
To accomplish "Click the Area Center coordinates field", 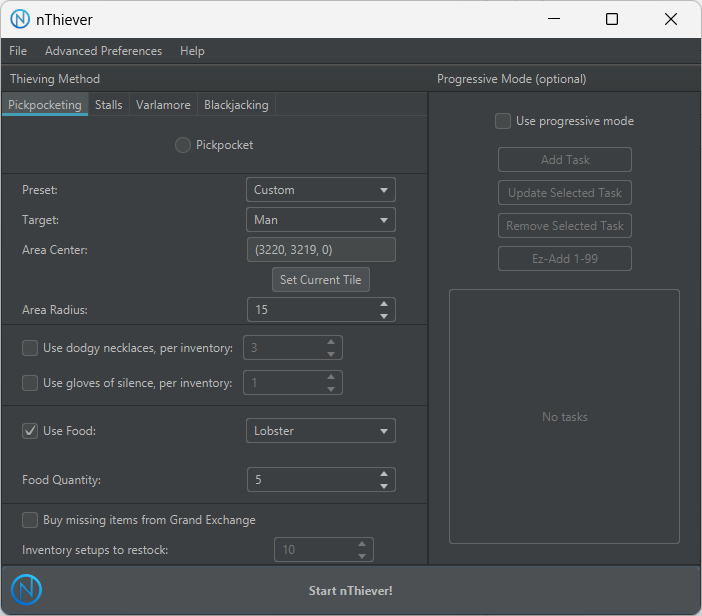I will pyautogui.click(x=320, y=250).
